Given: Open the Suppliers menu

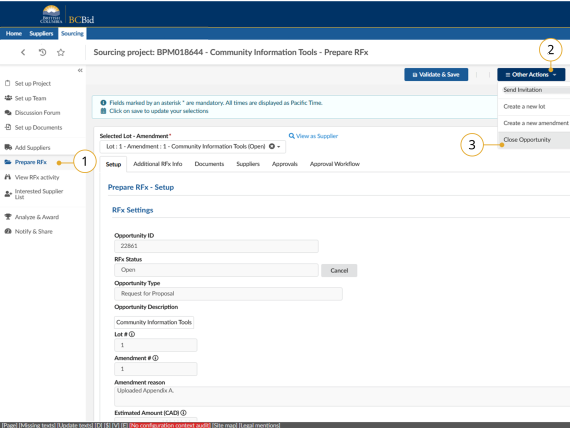Looking at the screenshot, I should pyautogui.click(x=41, y=33).
